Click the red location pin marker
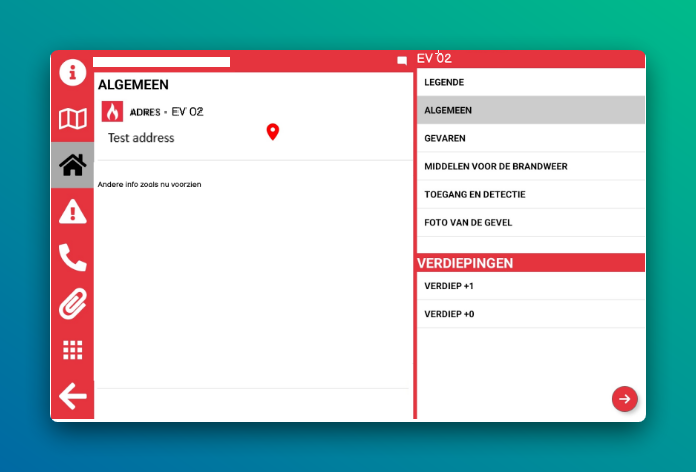696x472 pixels. pos(272,132)
